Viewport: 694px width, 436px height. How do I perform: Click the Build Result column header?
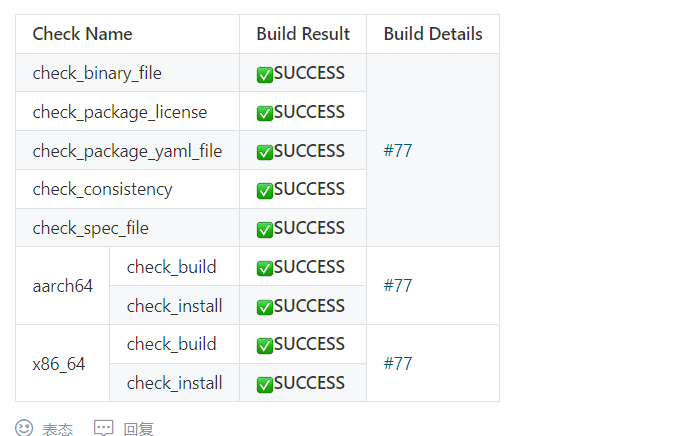303,34
